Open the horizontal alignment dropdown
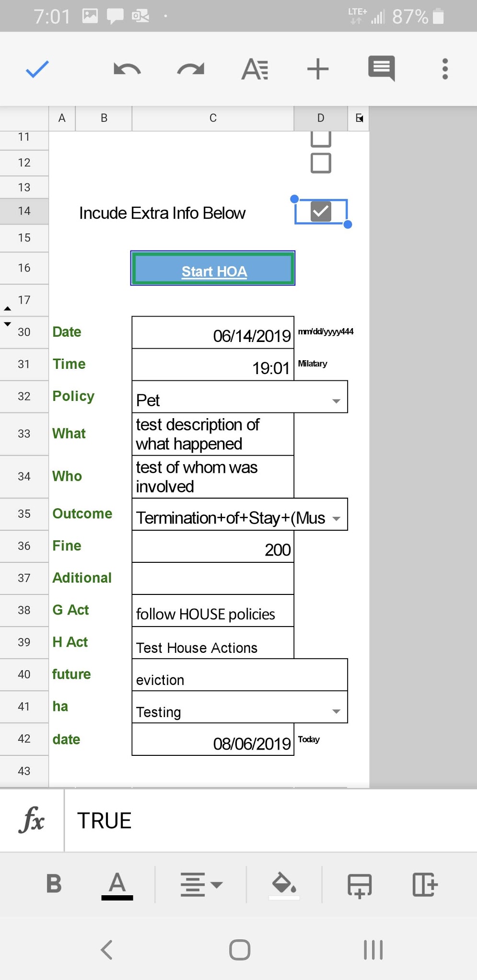The width and height of the screenshot is (477, 980). coord(201,884)
